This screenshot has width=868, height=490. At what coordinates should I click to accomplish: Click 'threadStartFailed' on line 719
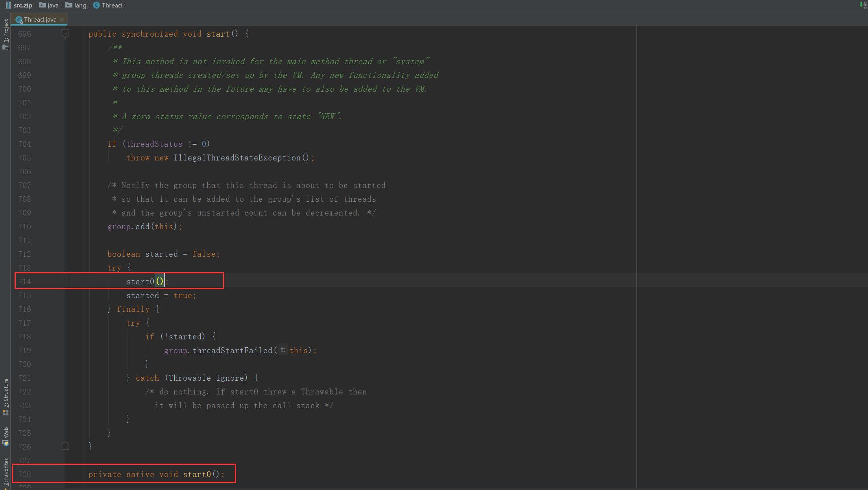pos(233,350)
